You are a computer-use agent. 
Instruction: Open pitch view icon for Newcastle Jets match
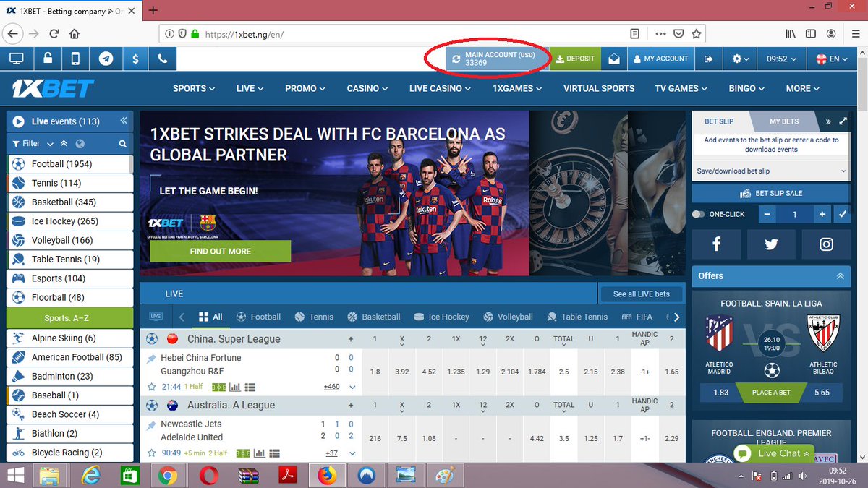click(243, 453)
